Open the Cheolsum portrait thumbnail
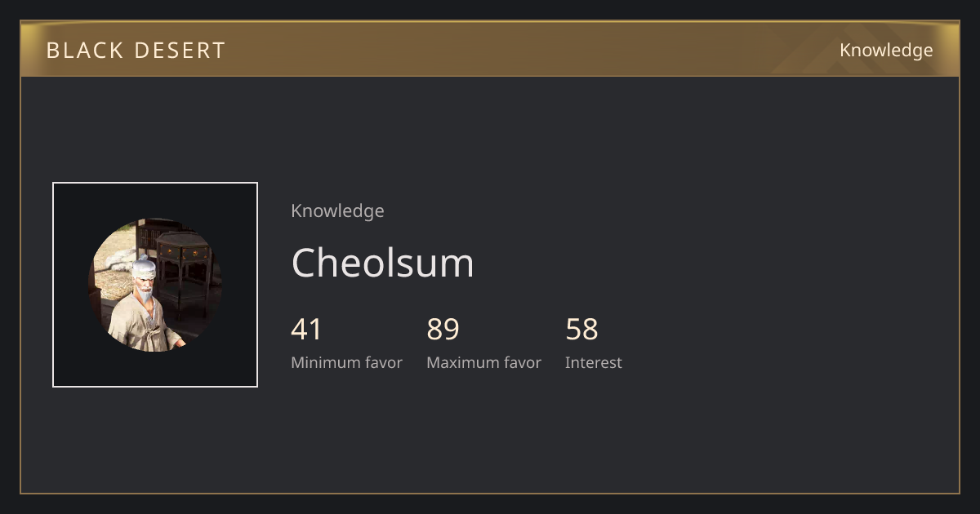Viewport: 980px width, 514px height. 155,285
